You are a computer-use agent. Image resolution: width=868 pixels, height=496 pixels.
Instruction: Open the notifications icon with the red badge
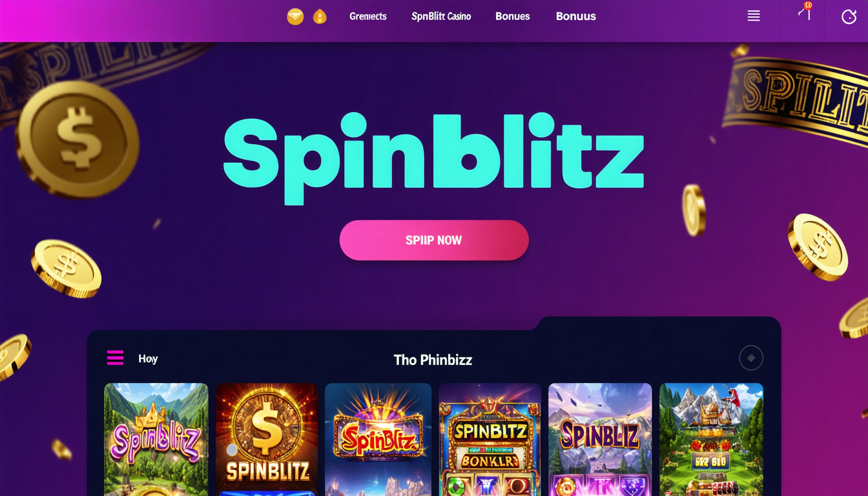pyautogui.click(x=805, y=12)
